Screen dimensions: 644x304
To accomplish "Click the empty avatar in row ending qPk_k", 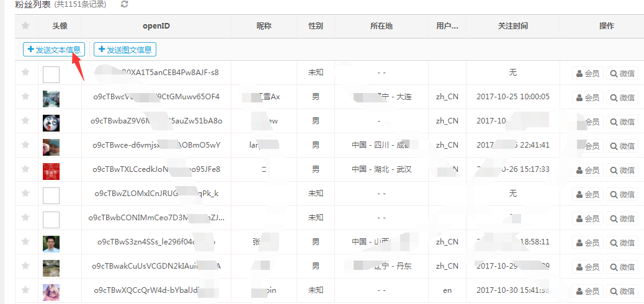I will point(51,195).
